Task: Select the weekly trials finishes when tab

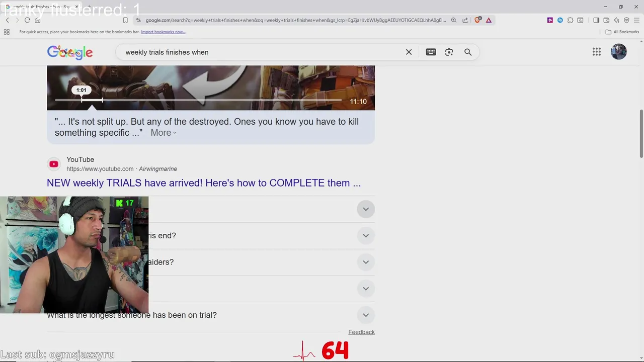Action: click(x=40, y=7)
